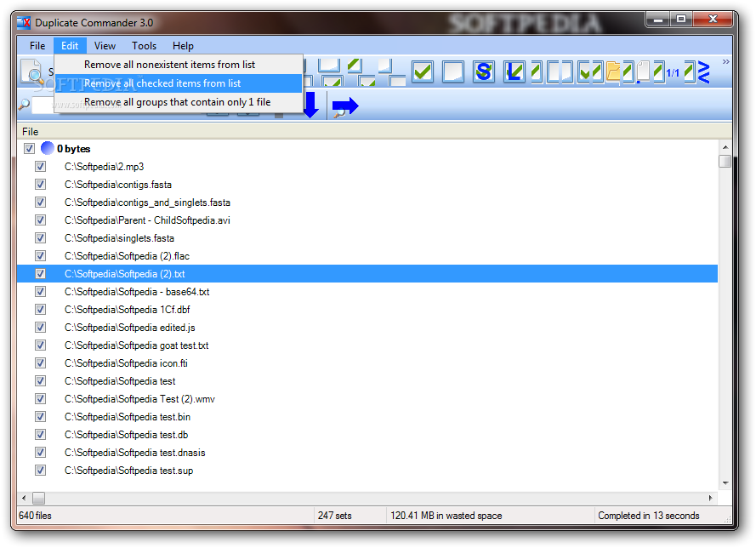Click the large green checkmark box toolbar icon
Image resolution: width=756 pixels, height=548 pixels.
pos(423,71)
